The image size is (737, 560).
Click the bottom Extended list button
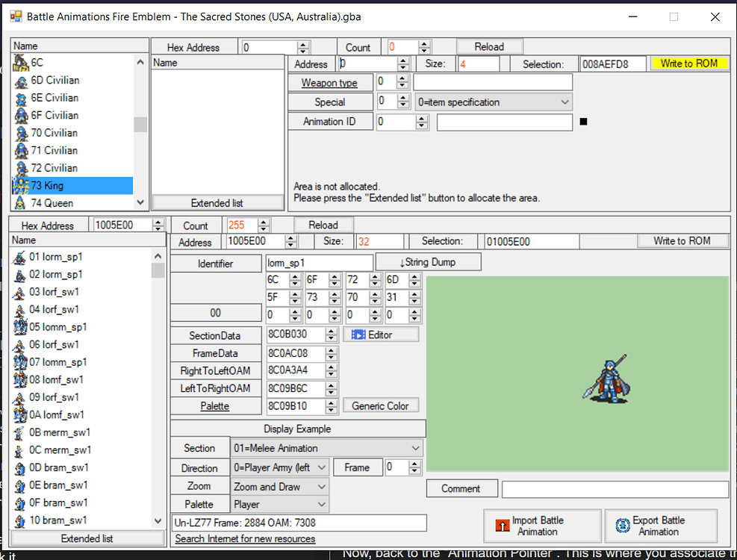87,538
